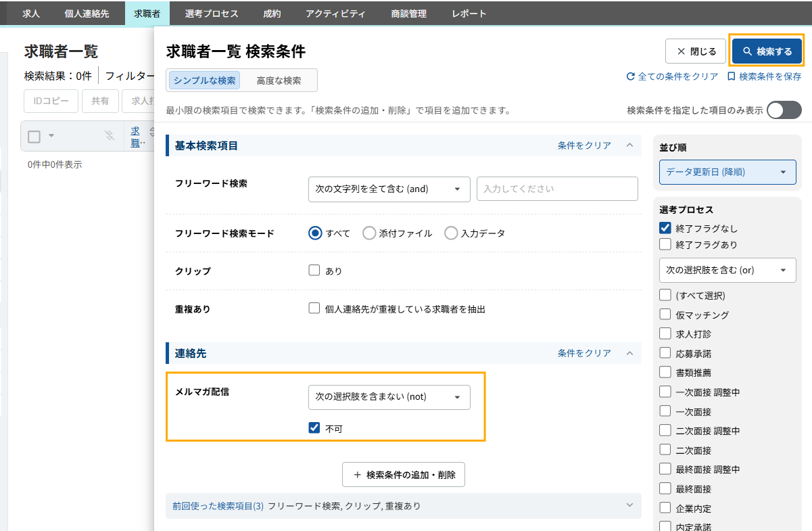
Task: Click the reload icon 全ての条件をクリア
Action: point(631,77)
